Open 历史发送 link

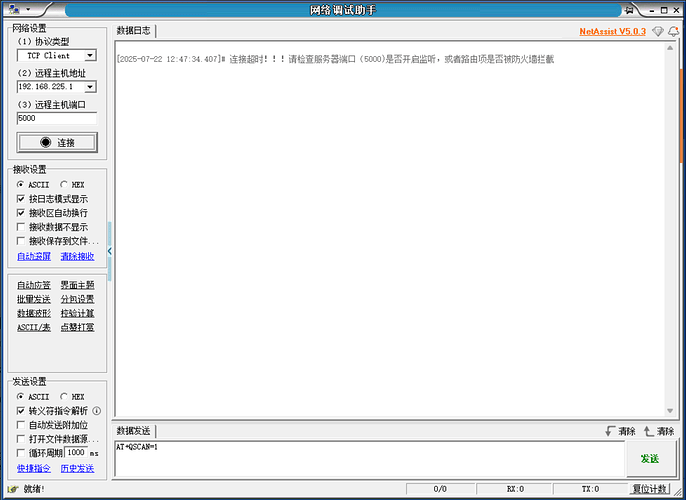coord(77,469)
